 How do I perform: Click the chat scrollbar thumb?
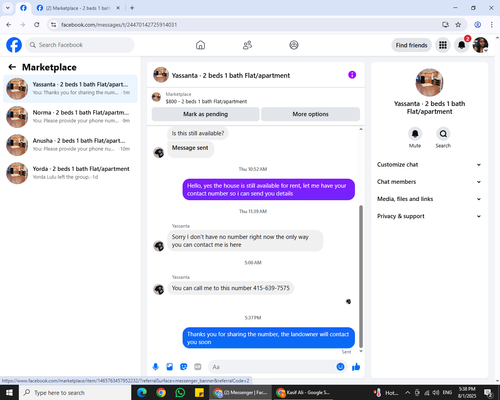click(x=361, y=277)
